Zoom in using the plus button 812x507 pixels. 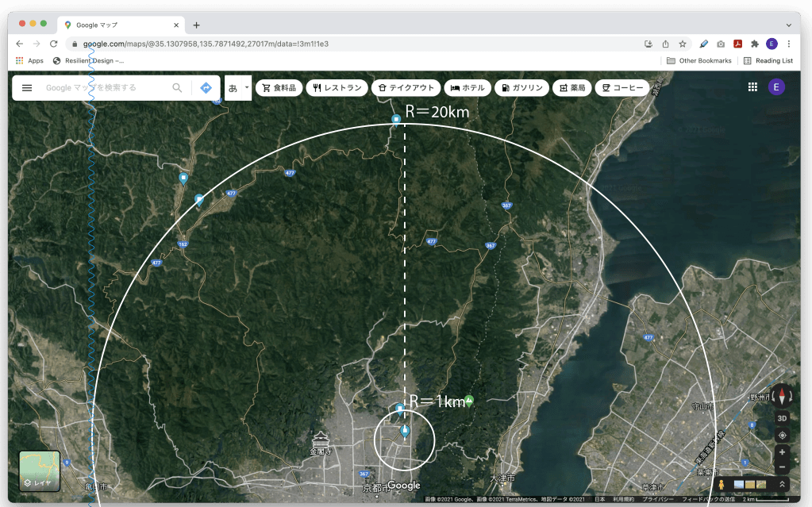click(783, 452)
